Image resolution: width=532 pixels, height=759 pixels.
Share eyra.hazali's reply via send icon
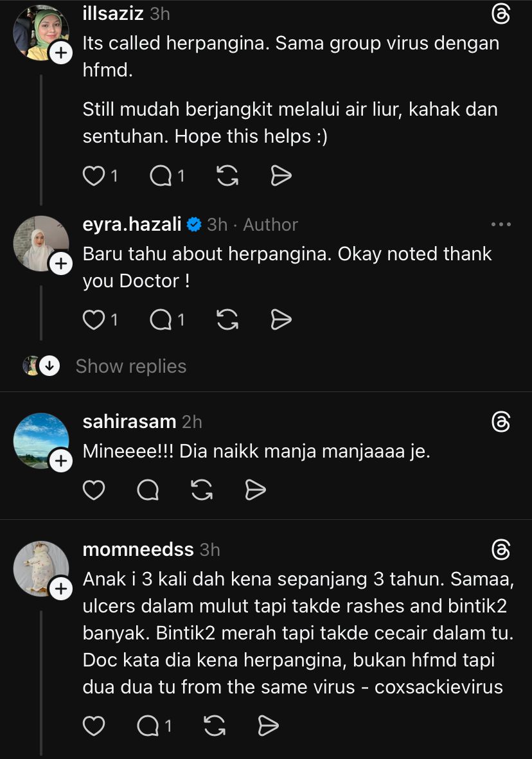281,319
